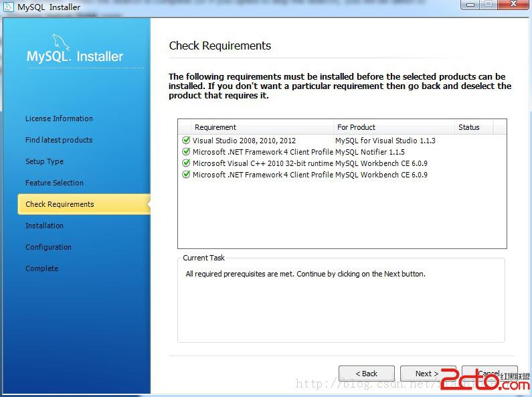Sort by the Status column header

(474, 127)
